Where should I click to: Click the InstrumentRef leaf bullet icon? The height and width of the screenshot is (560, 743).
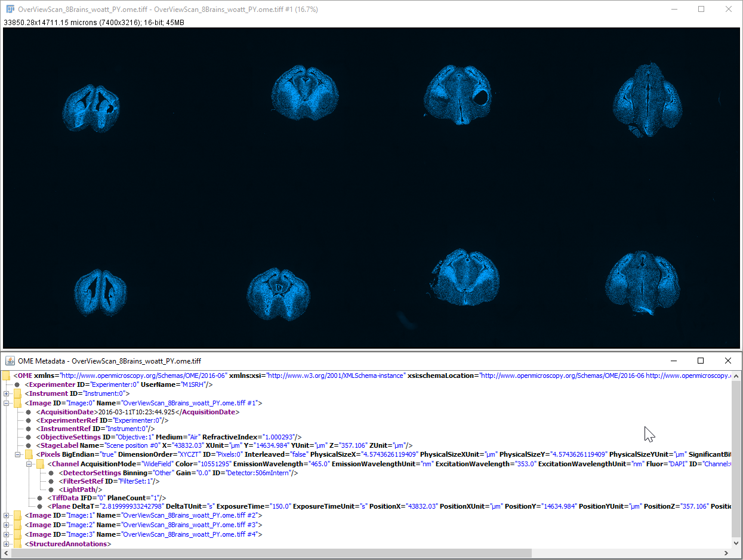pyautogui.click(x=29, y=429)
